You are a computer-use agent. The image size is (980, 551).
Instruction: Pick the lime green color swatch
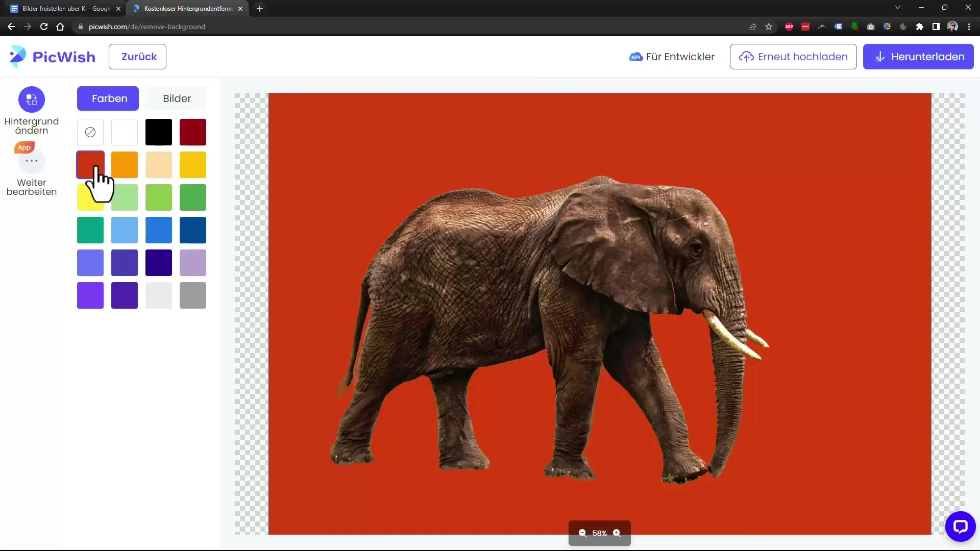click(159, 197)
